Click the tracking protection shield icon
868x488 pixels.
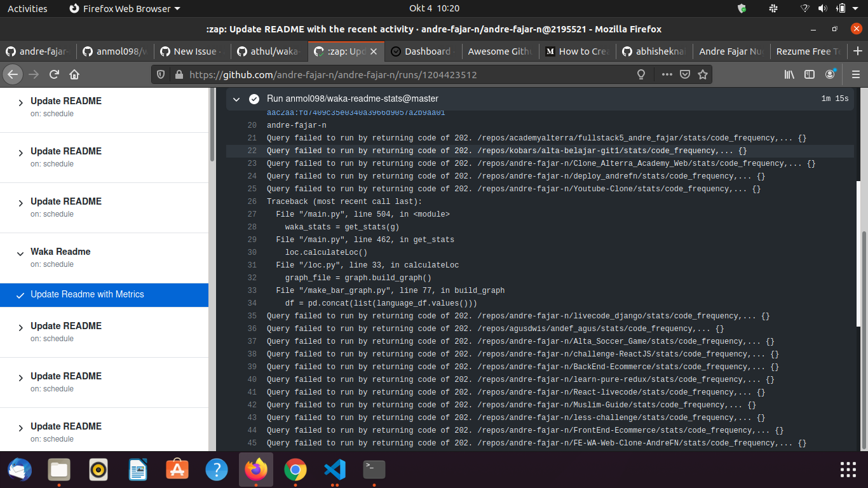click(161, 74)
